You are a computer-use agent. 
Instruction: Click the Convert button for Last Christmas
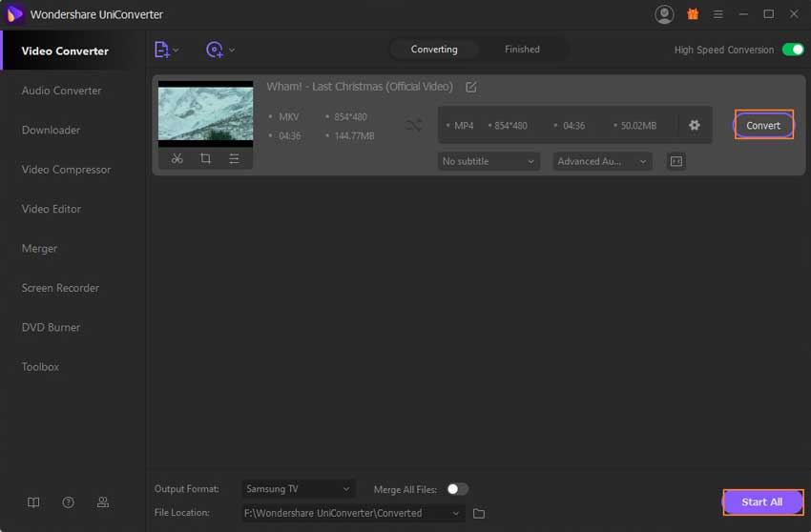coord(763,125)
